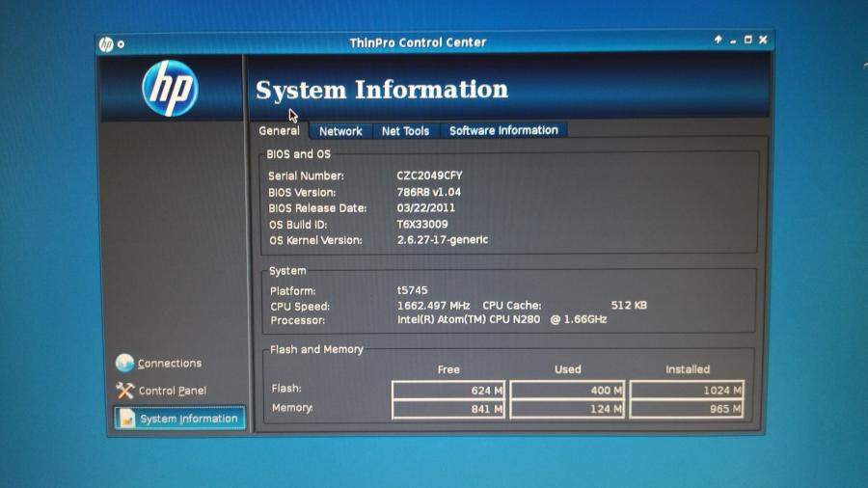
Task: Click the Flash and Memory group title
Action: coord(316,349)
